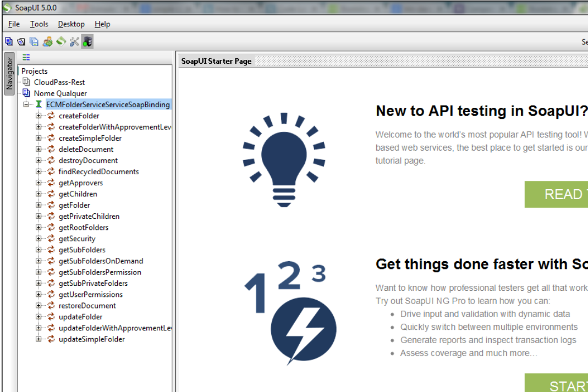Select the createSimpleFolder operation name
588x392 pixels.
[90, 138]
